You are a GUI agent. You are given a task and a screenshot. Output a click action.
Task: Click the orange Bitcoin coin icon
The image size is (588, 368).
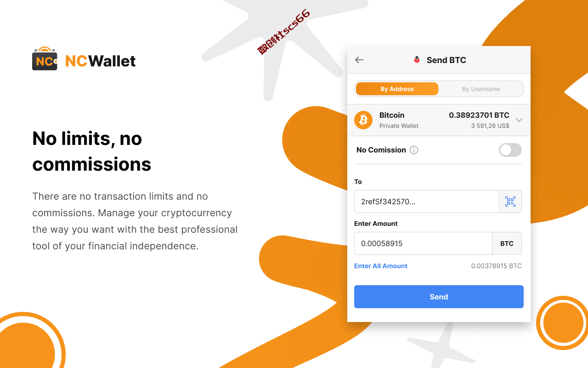tap(363, 120)
